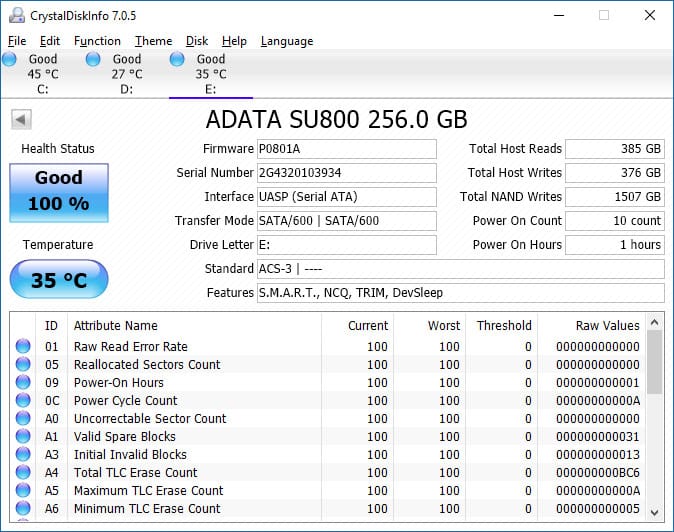Image resolution: width=674 pixels, height=532 pixels.
Task: Open the Theme menu
Action: click(x=153, y=41)
